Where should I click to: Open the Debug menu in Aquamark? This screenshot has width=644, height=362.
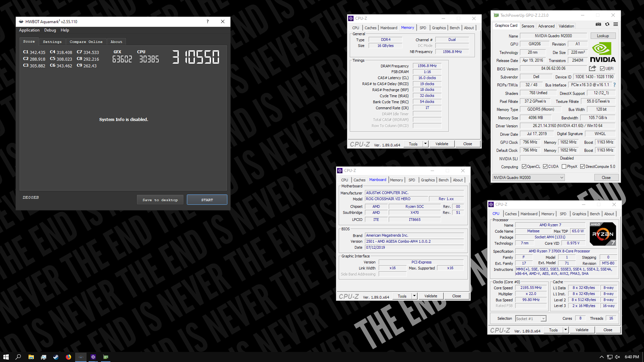pos(50,30)
